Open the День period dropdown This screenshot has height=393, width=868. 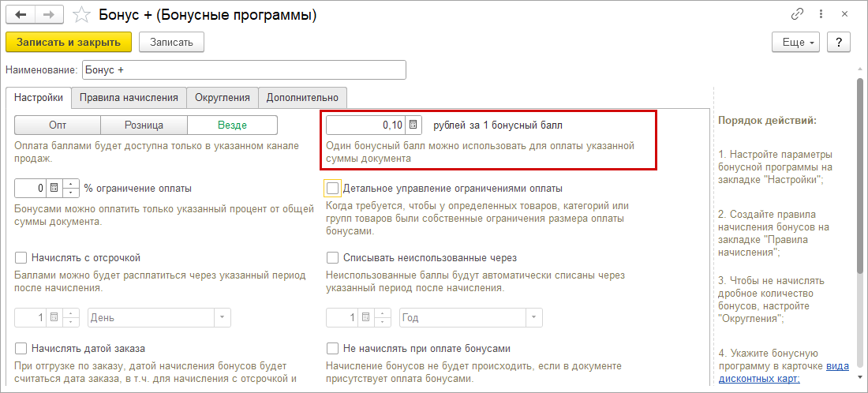click(x=223, y=317)
